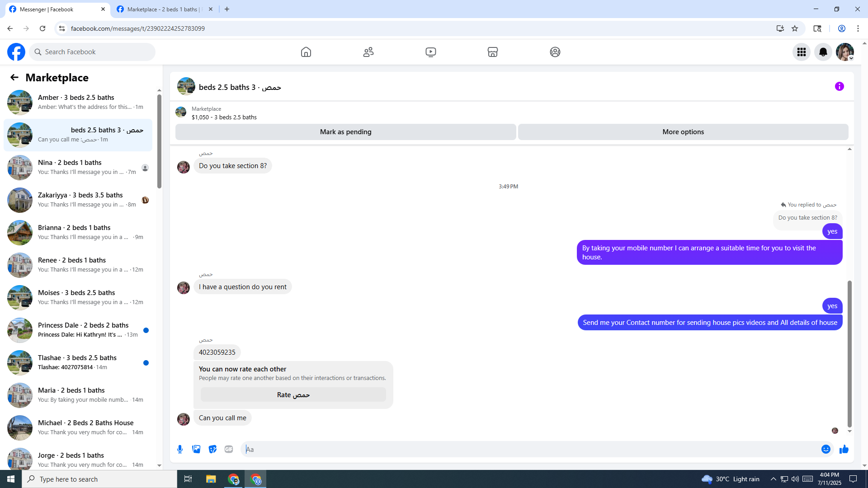Open Moises 3 beds 2.5 baths chat
This screenshot has height=488, width=868.
coord(78,297)
